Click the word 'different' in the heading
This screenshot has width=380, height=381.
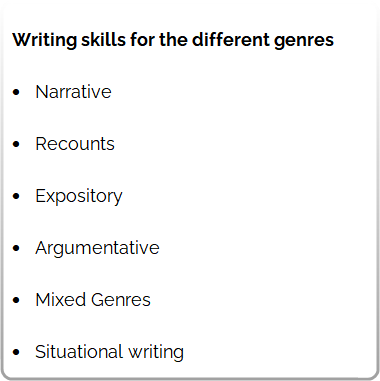tap(231, 39)
